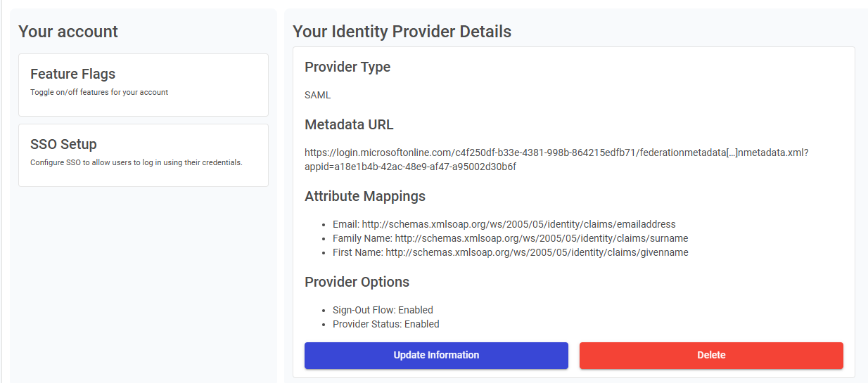The width and height of the screenshot is (868, 383).
Task: Click the Provider Options heading
Action: [x=357, y=283]
